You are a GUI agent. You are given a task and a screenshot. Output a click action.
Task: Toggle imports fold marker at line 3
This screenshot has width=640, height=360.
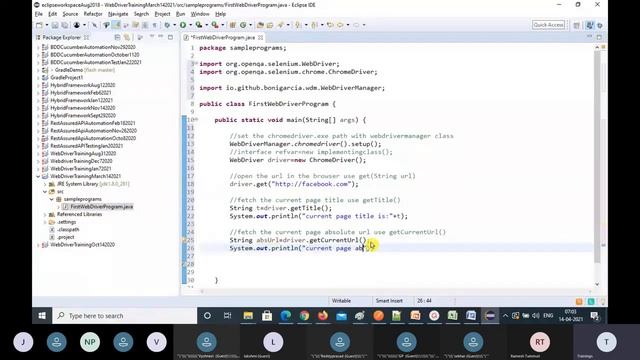point(196,64)
